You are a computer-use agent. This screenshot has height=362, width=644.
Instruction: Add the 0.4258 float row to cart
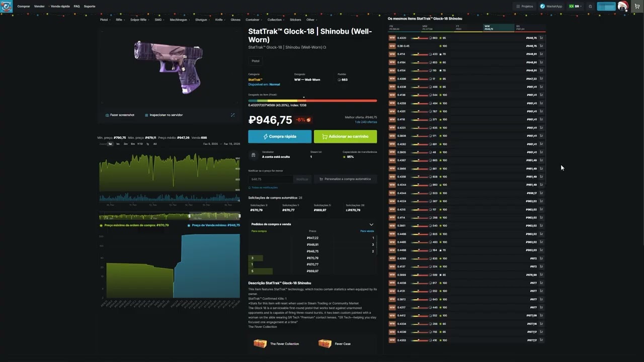[541, 103]
